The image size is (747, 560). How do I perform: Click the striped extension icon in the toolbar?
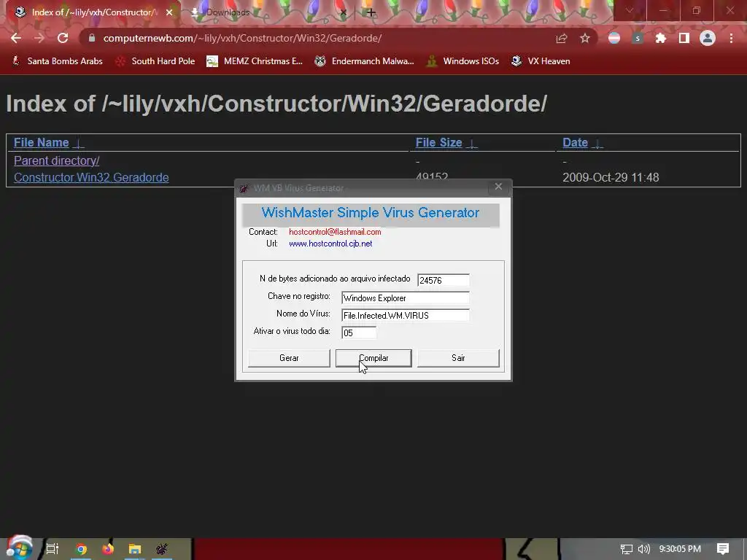click(x=614, y=38)
